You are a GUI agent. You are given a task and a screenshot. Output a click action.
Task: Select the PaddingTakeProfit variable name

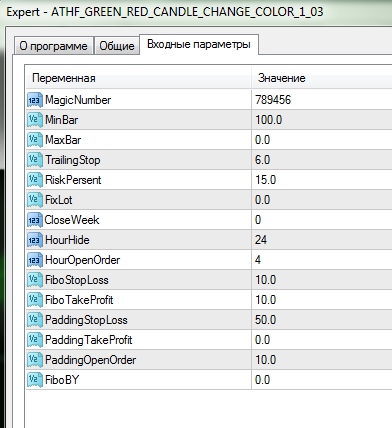point(89,340)
